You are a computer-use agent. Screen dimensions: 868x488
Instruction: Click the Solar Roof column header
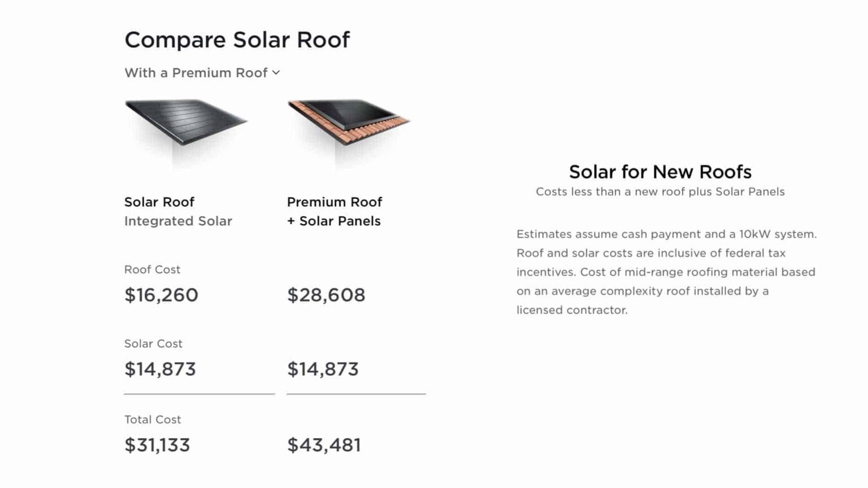(x=159, y=202)
